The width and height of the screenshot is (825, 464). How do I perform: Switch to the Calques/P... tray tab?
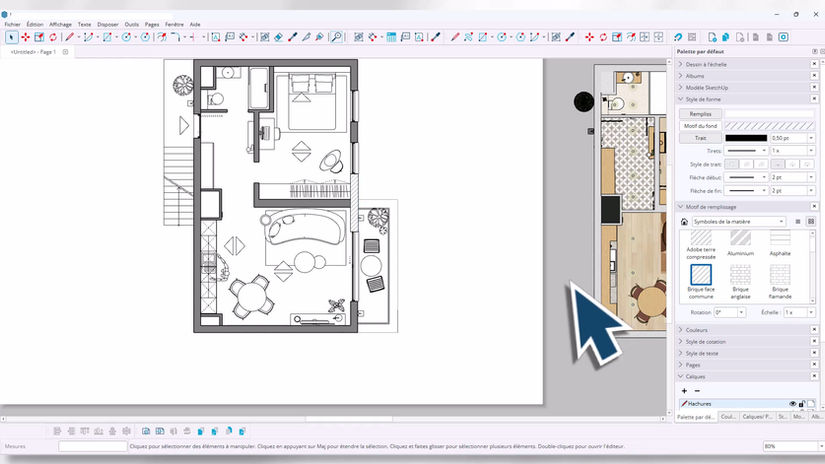[x=757, y=417]
